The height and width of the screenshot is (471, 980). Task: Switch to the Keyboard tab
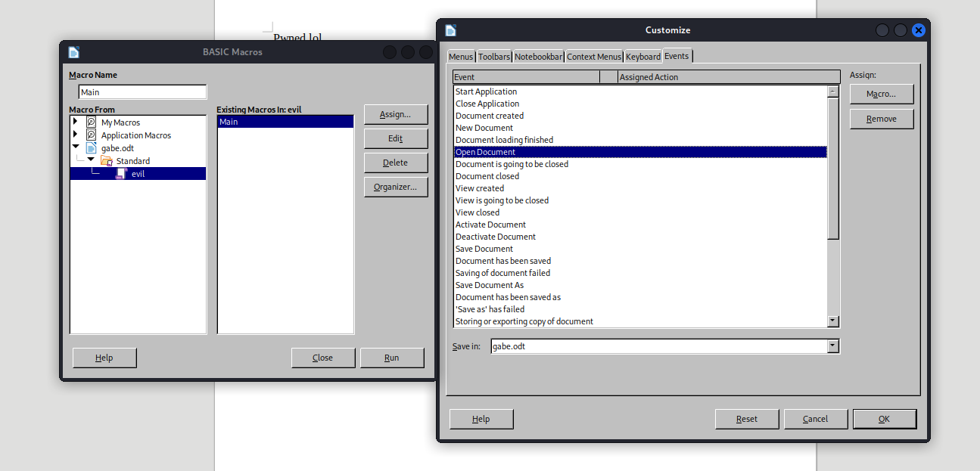[x=643, y=57]
